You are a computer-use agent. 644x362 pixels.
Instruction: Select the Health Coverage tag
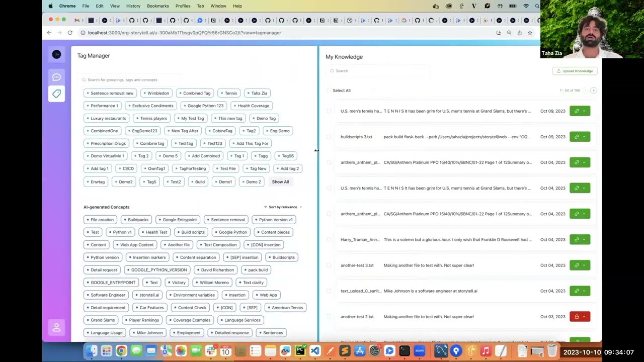tap(251, 106)
